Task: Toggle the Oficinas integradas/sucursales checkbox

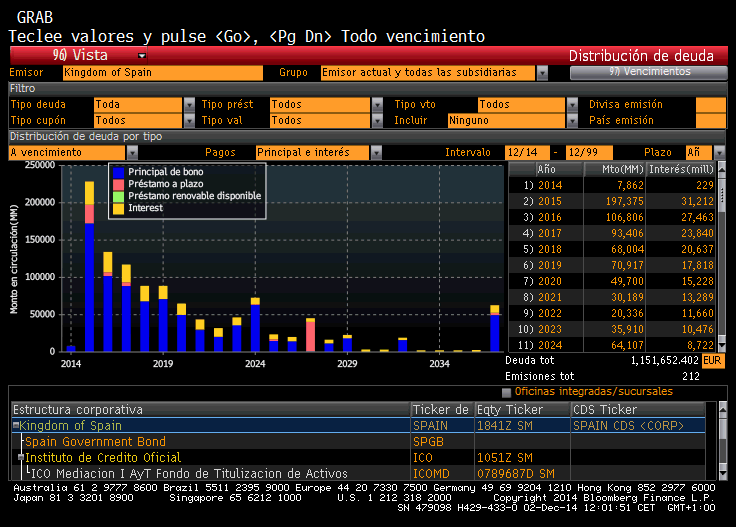Action: coord(506,392)
